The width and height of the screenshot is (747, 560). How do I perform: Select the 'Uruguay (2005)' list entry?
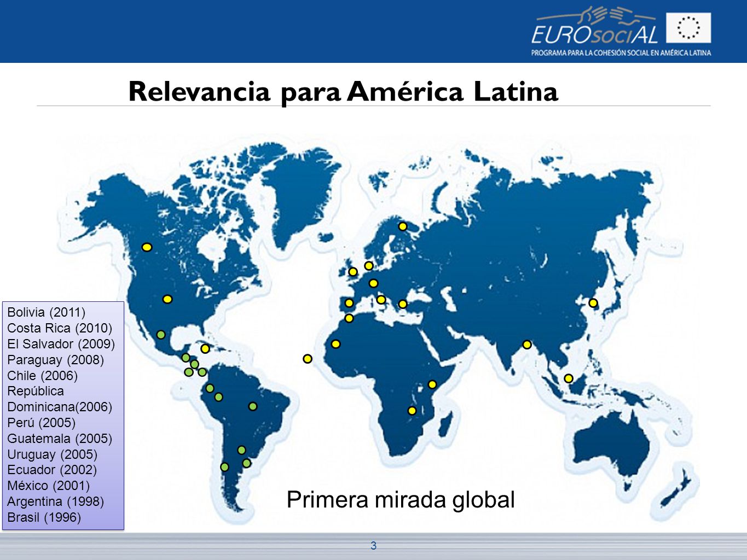coord(53,454)
